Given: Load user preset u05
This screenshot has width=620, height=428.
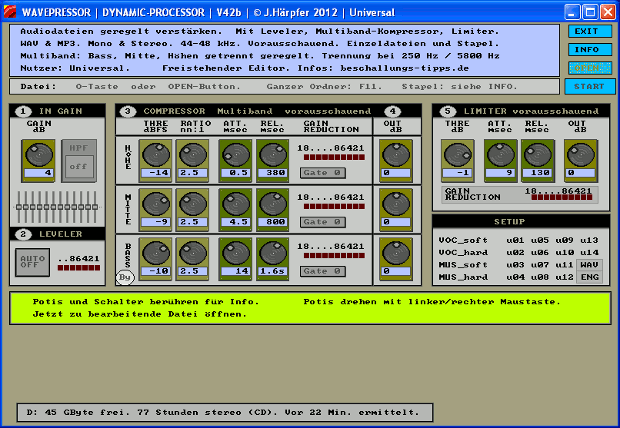Looking at the screenshot, I should [x=540, y=240].
